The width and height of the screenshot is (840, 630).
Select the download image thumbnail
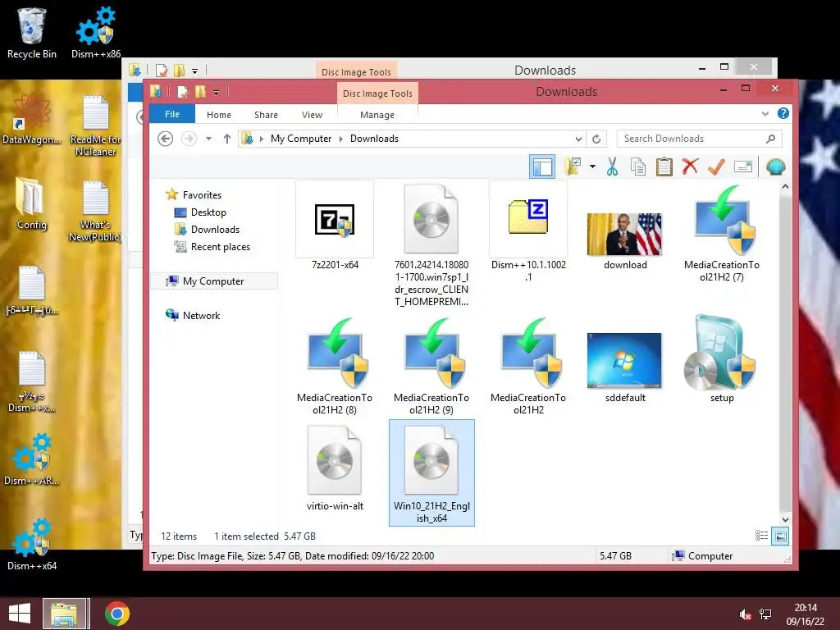click(624, 240)
